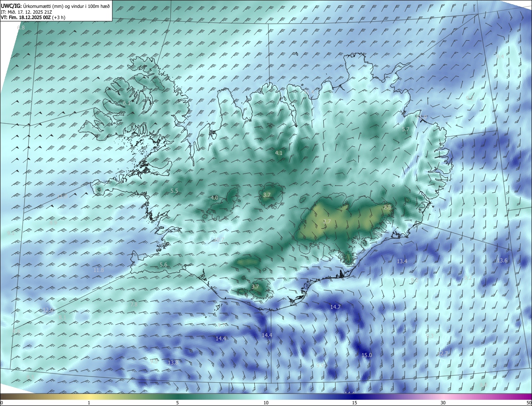Click the 2.9 value label on Vatnajökull's east side
This screenshot has width=532, height=406.
tap(387, 207)
